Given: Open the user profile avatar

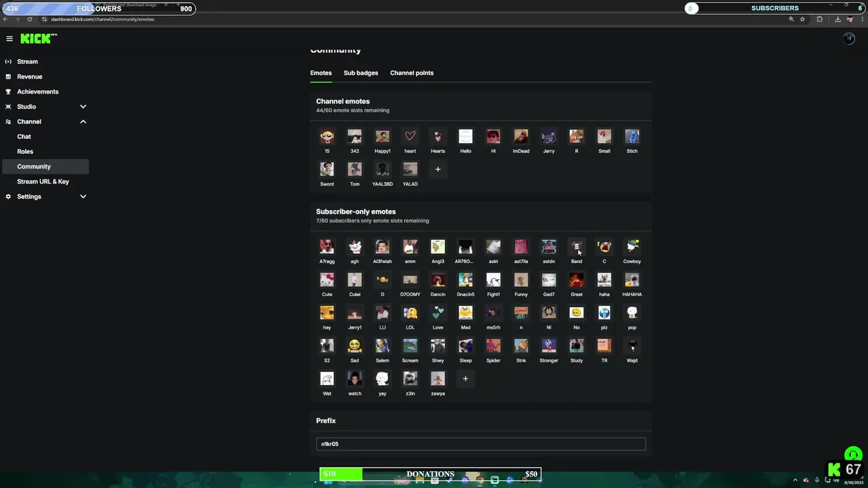Looking at the screenshot, I should (849, 39).
